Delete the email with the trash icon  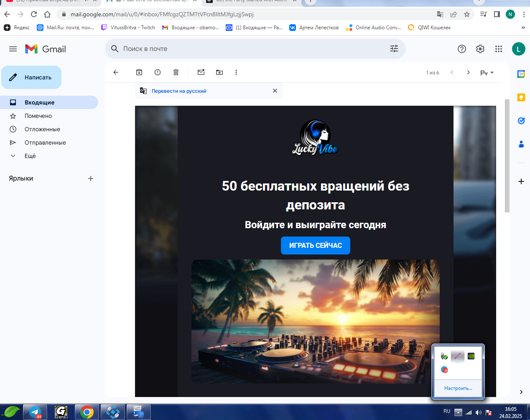[x=176, y=72]
